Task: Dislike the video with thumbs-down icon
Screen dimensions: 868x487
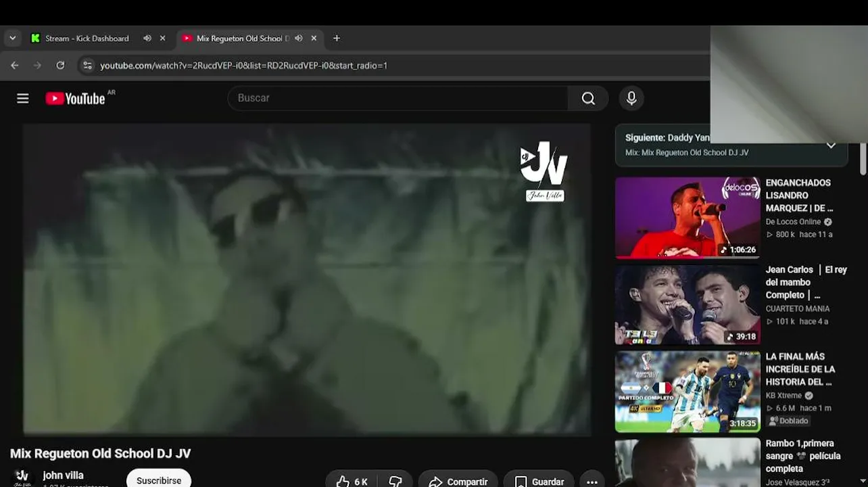Action: [395, 482]
